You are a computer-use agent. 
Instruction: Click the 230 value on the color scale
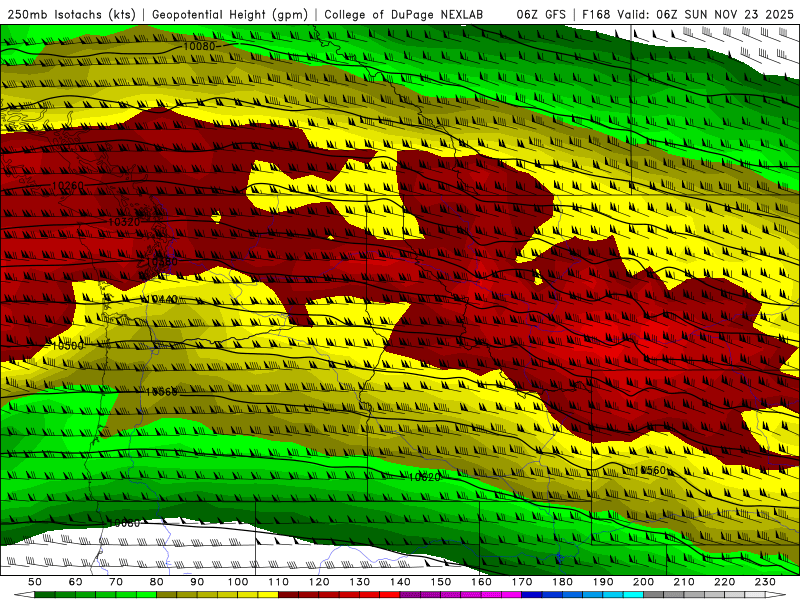[765, 582]
